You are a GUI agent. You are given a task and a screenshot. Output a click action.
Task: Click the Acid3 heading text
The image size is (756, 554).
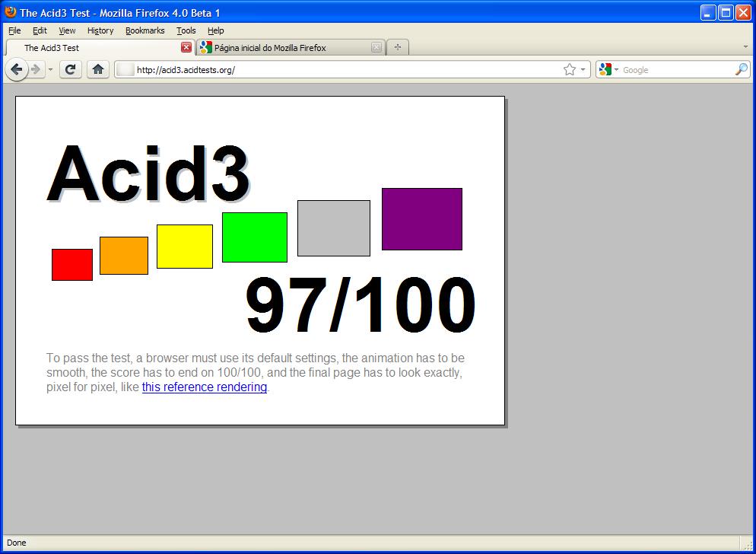[148, 173]
